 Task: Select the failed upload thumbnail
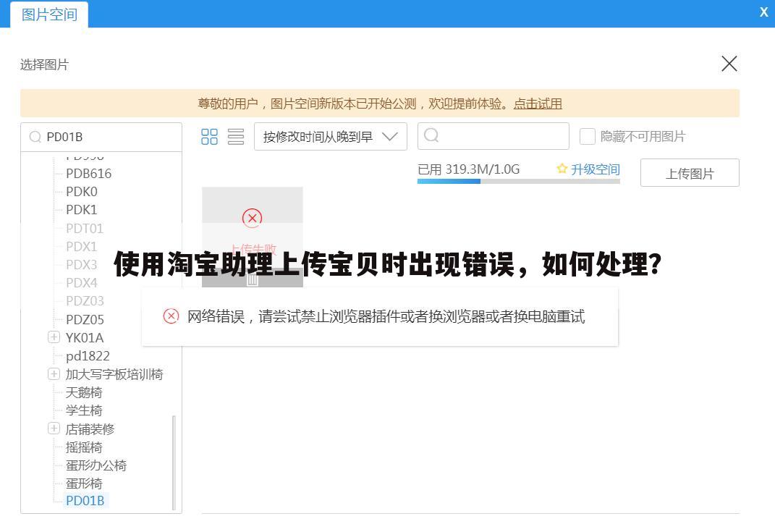[252, 237]
